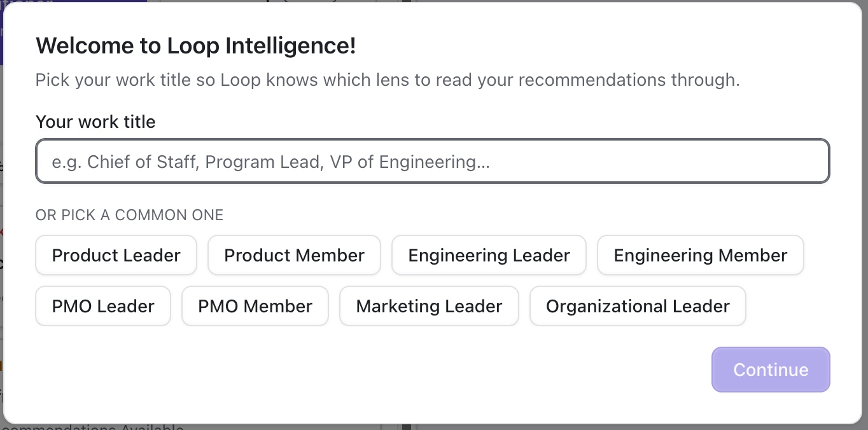
Task: Click the "Welcome to Loop Intelligence!" heading
Action: [196, 46]
